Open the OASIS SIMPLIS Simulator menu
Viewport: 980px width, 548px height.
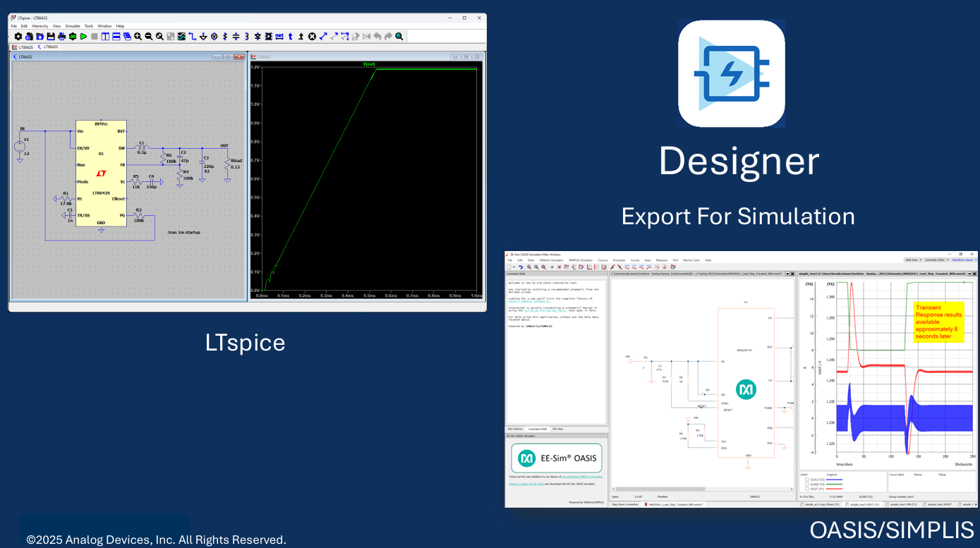[581, 260]
